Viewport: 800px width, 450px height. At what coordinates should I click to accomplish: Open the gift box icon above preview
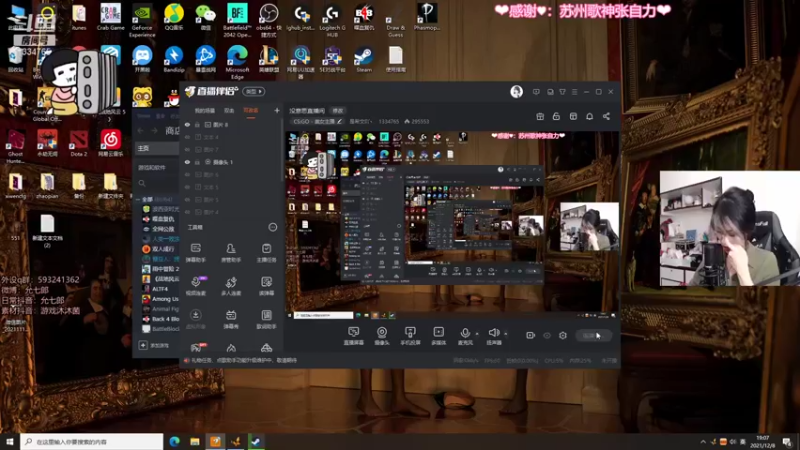540,116
